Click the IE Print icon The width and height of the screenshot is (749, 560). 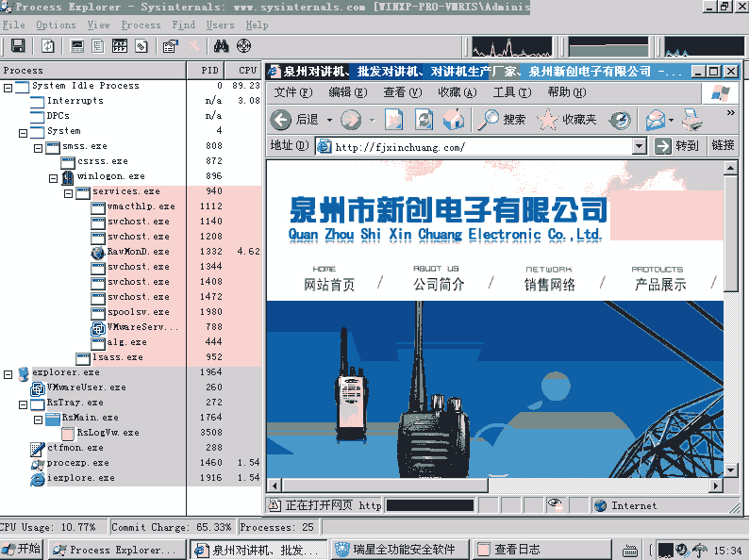pyautogui.click(x=691, y=120)
